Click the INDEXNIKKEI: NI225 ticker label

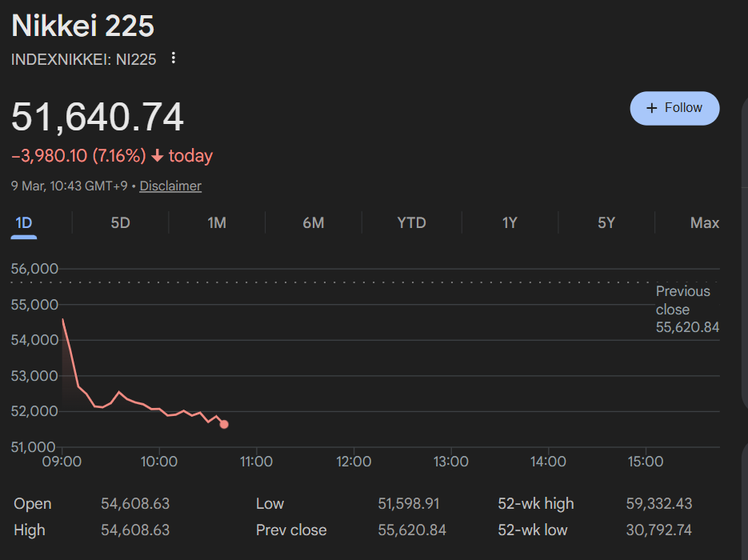[x=83, y=60]
